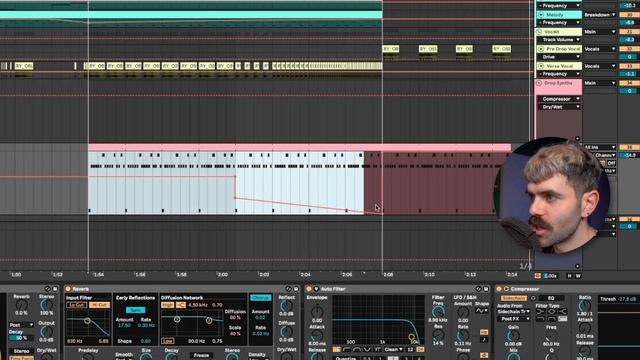This screenshot has width=640, height=360.
Task: Click the H height toggle button
Action: (569, 276)
